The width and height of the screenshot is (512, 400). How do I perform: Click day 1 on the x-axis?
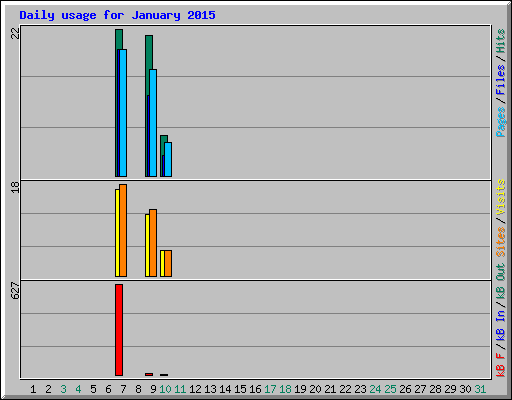coord(33,389)
